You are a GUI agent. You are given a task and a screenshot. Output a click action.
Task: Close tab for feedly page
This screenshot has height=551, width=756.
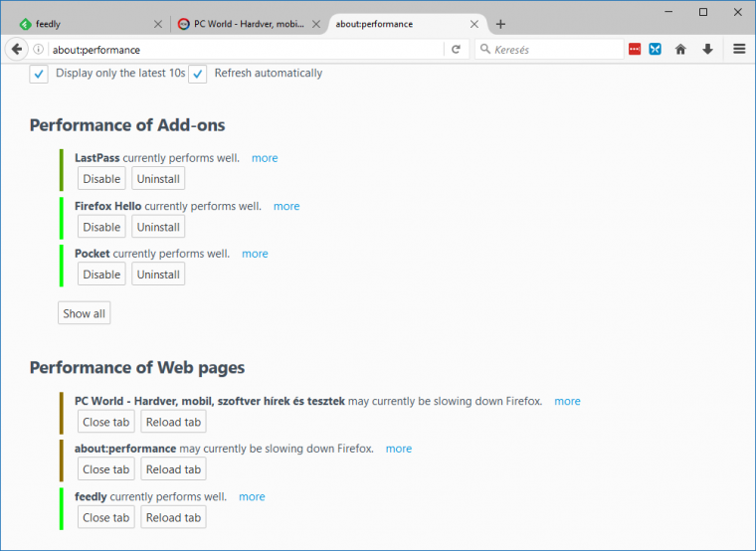click(x=106, y=517)
